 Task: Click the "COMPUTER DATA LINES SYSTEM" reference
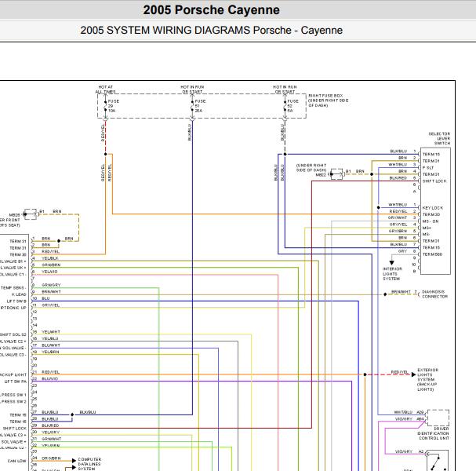point(89,464)
